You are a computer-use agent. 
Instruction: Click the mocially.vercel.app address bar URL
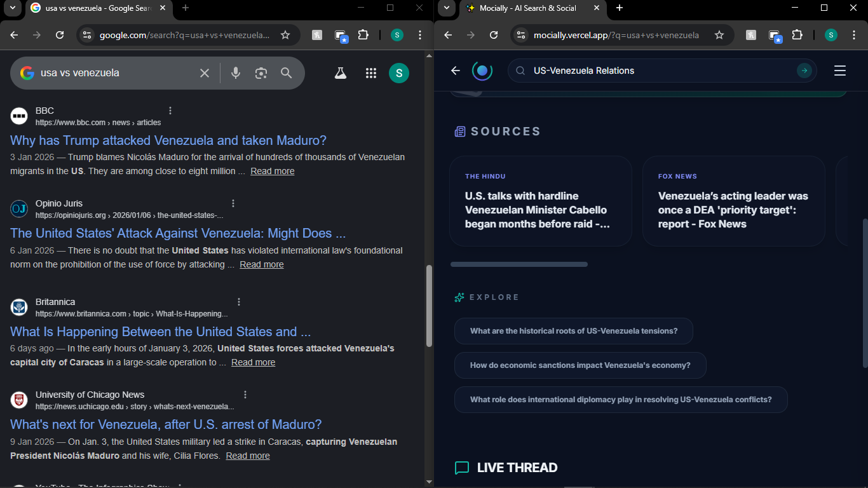(616, 35)
